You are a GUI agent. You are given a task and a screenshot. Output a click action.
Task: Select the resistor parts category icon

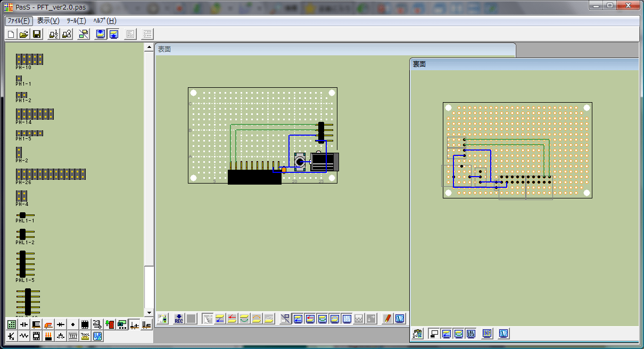point(24,336)
